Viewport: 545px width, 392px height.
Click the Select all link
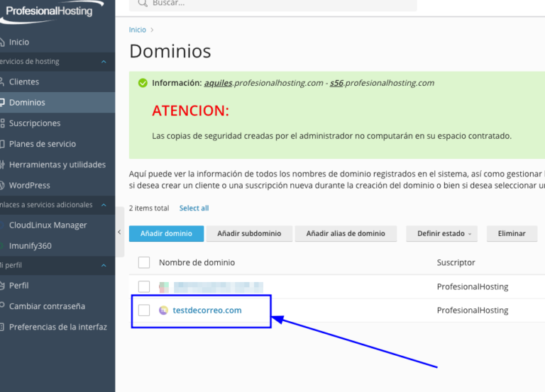tap(194, 208)
